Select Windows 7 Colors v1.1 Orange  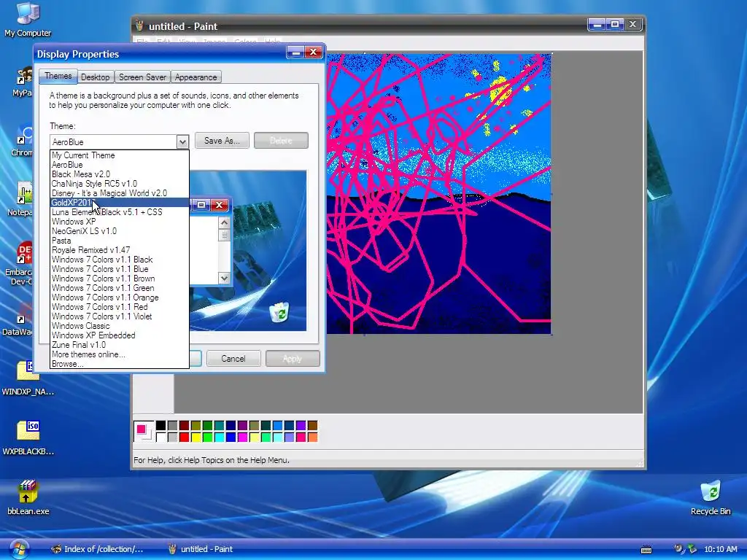120,298
